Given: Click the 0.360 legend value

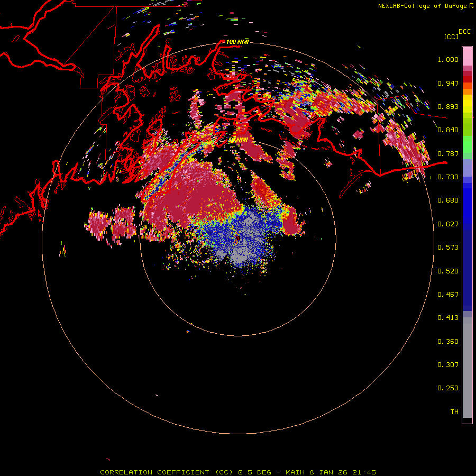Looking at the screenshot, I should (448, 341).
